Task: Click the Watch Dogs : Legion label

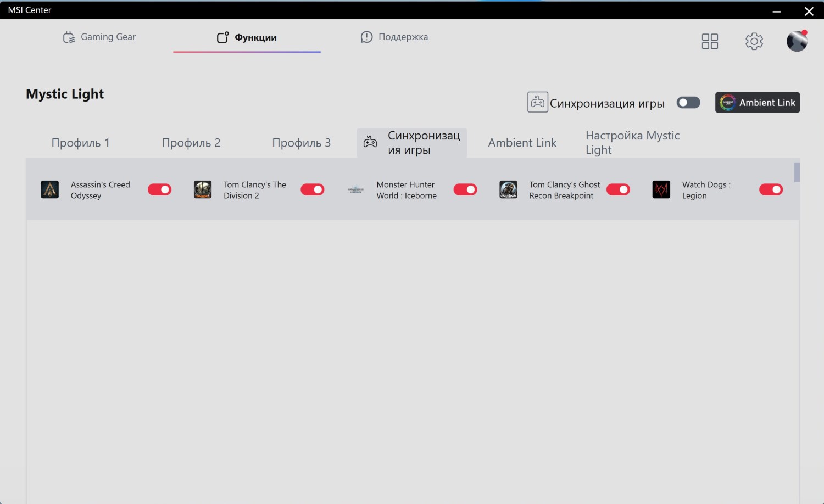Action: [x=706, y=190]
